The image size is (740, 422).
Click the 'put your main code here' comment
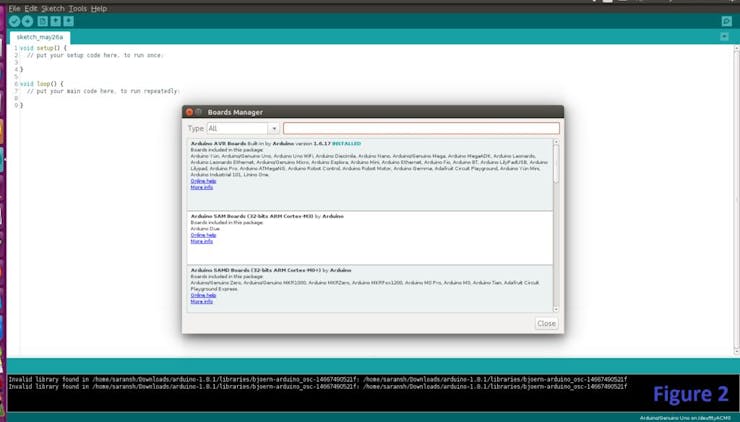click(x=103, y=91)
